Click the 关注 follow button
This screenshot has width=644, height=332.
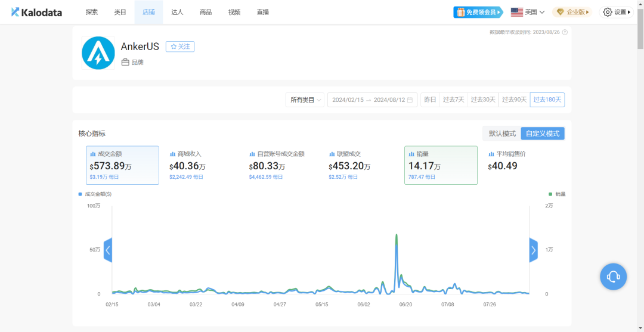(180, 46)
